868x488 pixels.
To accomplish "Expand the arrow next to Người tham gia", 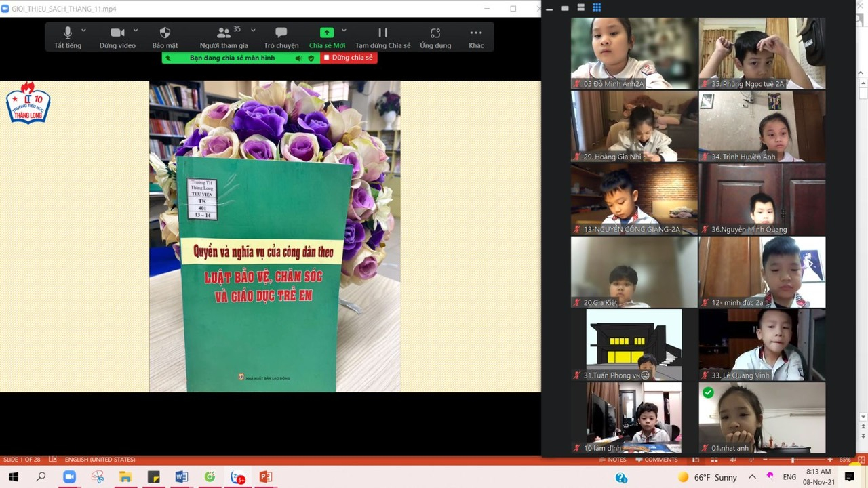I will pos(253,30).
